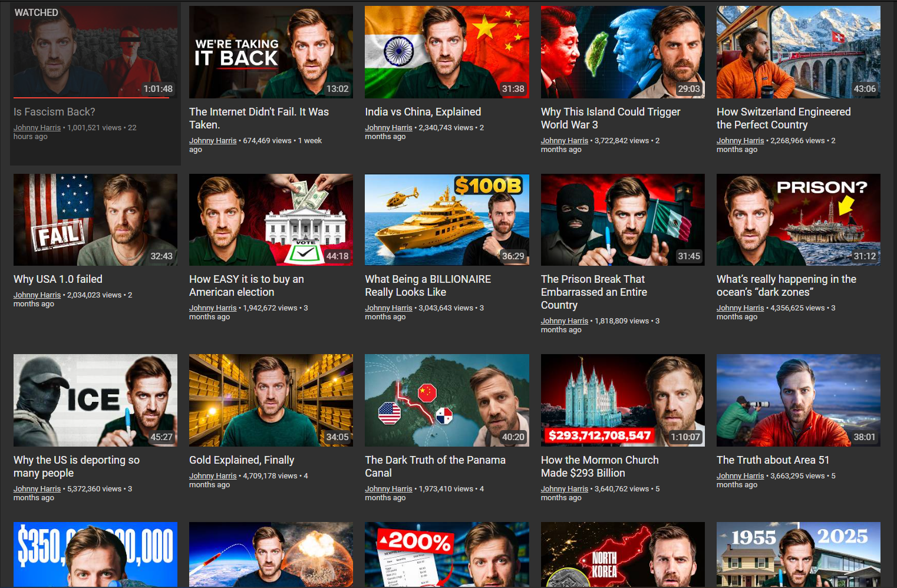Open Johnny Harris link under the Panama Canal video
Viewport: 897px width, 588px height.
coord(388,489)
